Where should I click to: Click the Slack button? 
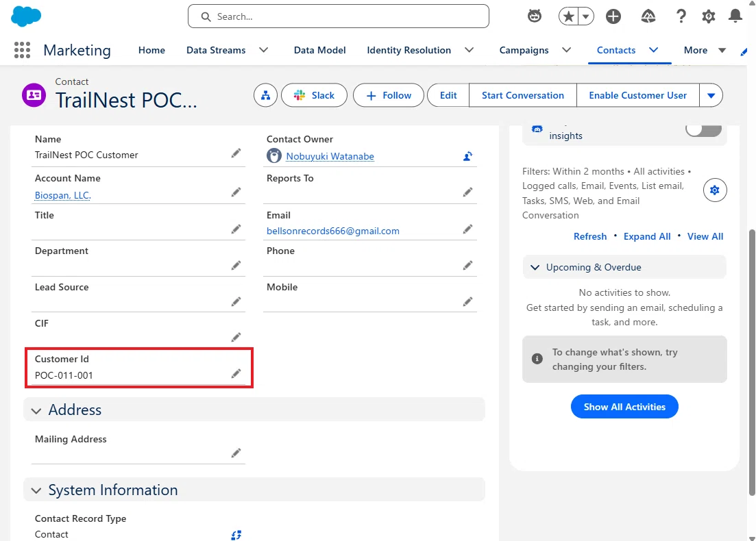point(314,95)
